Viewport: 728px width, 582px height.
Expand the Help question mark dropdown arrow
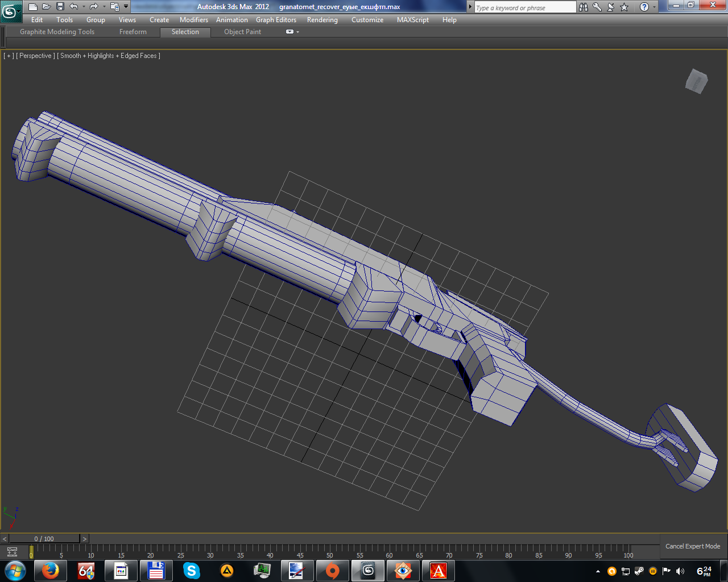(654, 7)
